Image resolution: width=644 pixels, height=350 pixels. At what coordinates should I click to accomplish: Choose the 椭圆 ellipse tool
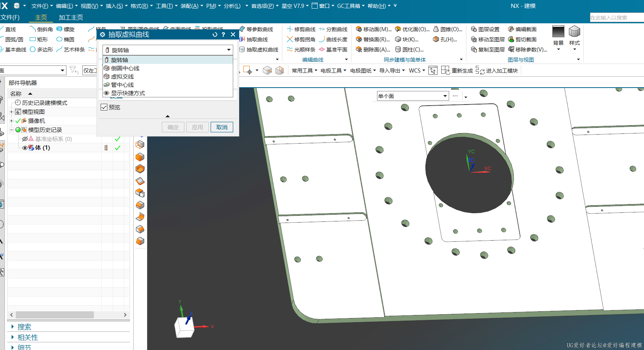66,39
